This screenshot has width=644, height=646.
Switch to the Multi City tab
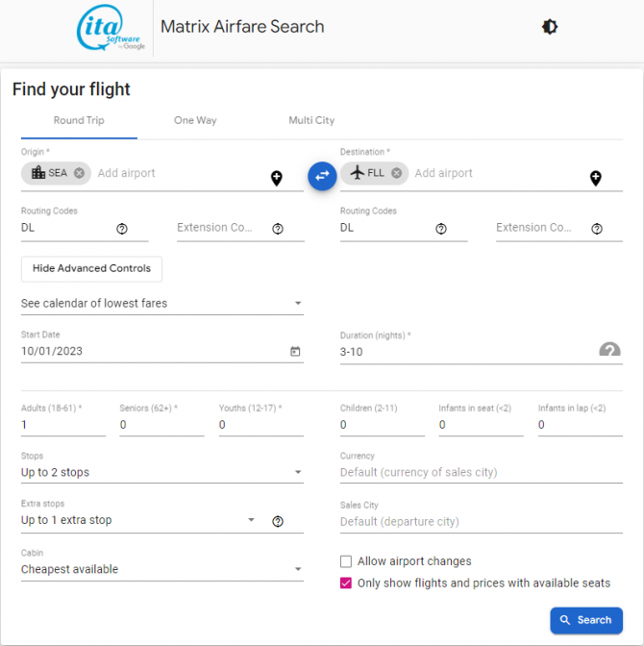[x=311, y=121]
